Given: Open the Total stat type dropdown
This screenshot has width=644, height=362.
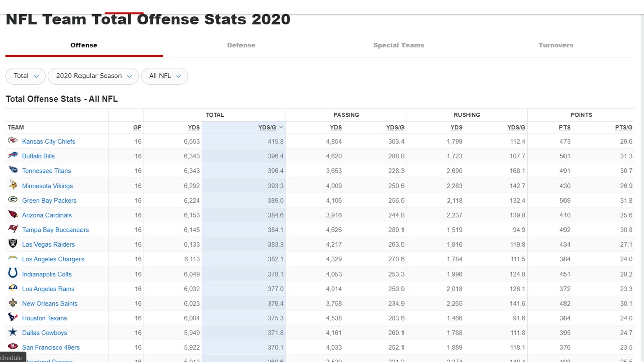Looking at the screenshot, I should click(x=25, y=76).
